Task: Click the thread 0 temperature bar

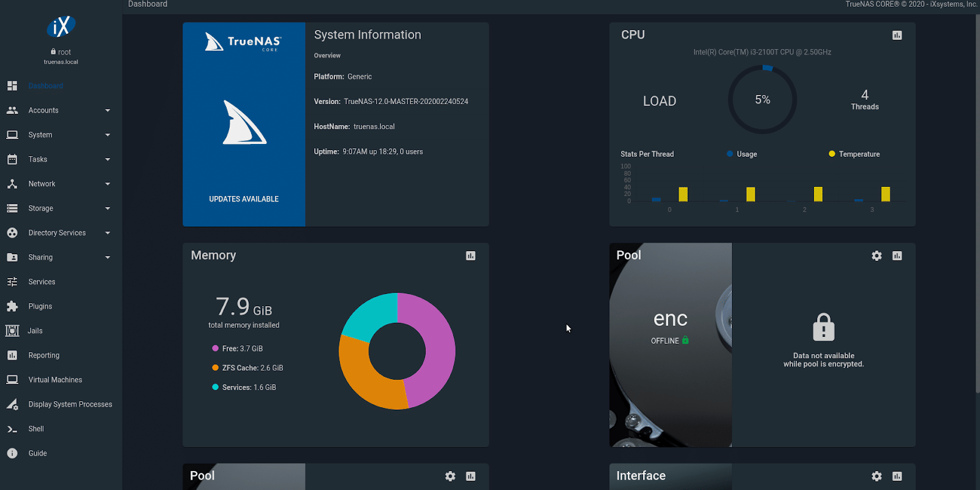Action: 683,194
